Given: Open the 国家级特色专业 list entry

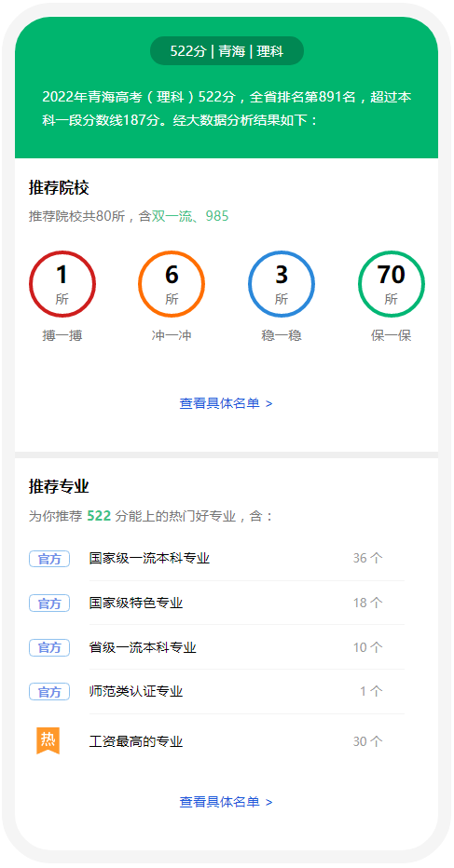Looking at the screenshot, I should point(227,603).
